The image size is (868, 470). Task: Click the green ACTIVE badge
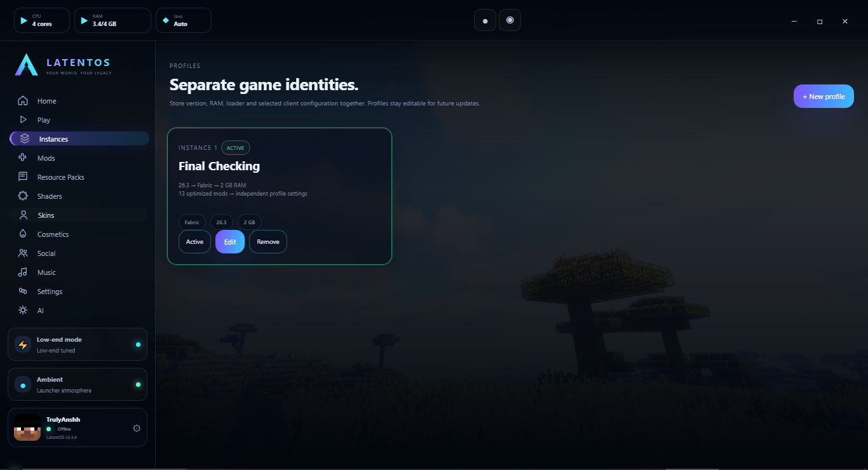236,148
